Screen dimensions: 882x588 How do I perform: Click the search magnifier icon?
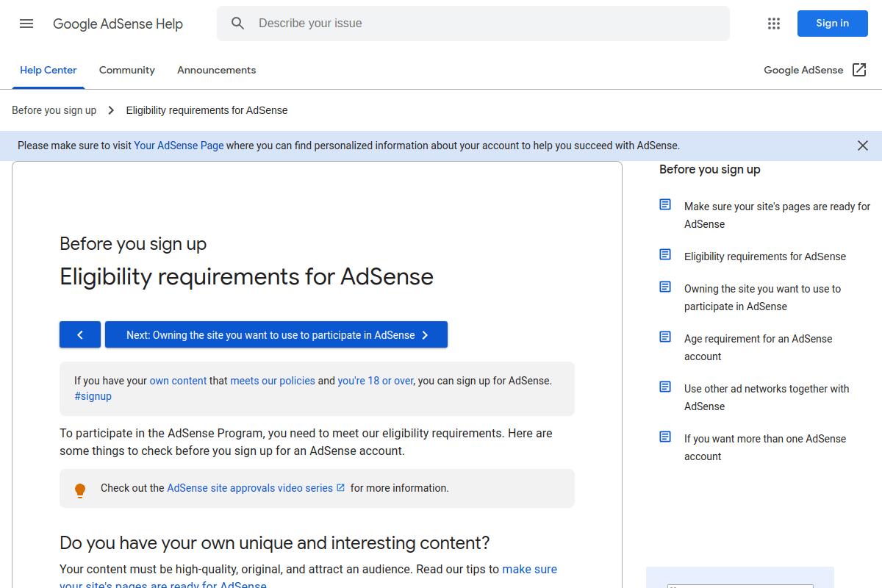[237, 23]
